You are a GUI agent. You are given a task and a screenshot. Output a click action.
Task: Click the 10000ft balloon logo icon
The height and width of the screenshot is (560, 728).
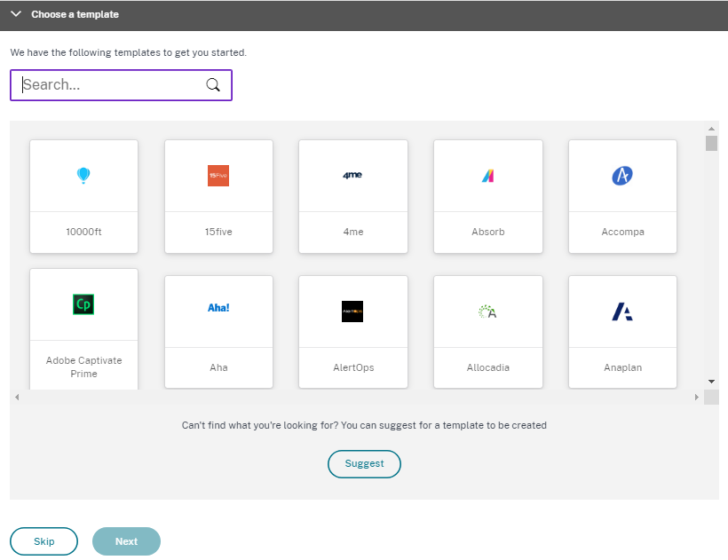(83, 176)
